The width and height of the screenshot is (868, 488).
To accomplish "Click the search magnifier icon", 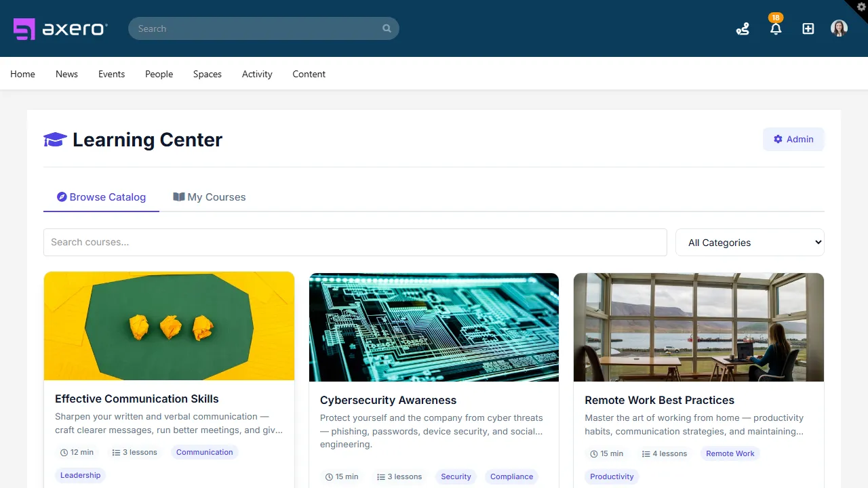I will (x=387, y=28).
